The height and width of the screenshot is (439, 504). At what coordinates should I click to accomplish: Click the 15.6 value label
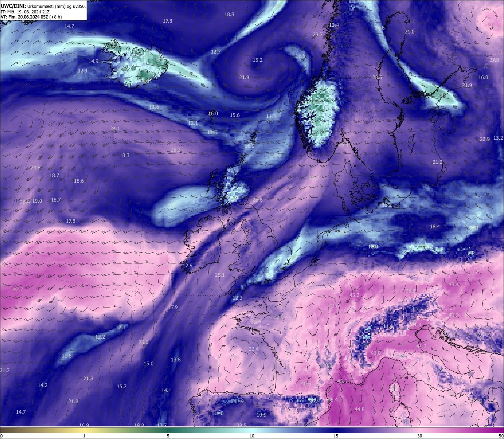coord(235,115)
